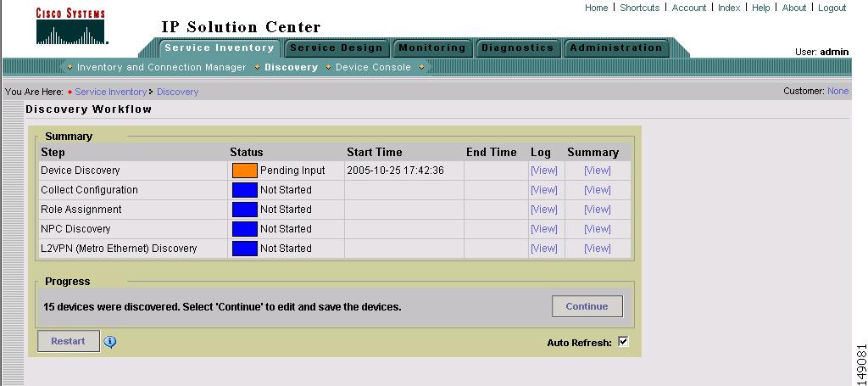Click the 15 devices were discovered message

click(222, 306)
